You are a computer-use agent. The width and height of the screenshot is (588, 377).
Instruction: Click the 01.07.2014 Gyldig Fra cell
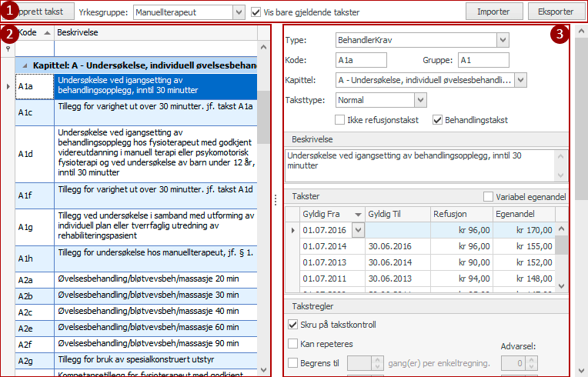pyautogui.click(x=332, y=246)
